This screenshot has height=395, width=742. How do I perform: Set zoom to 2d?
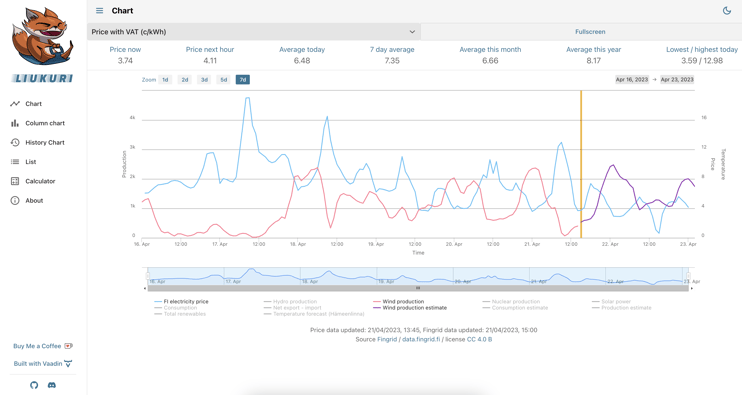click(185, 80)
